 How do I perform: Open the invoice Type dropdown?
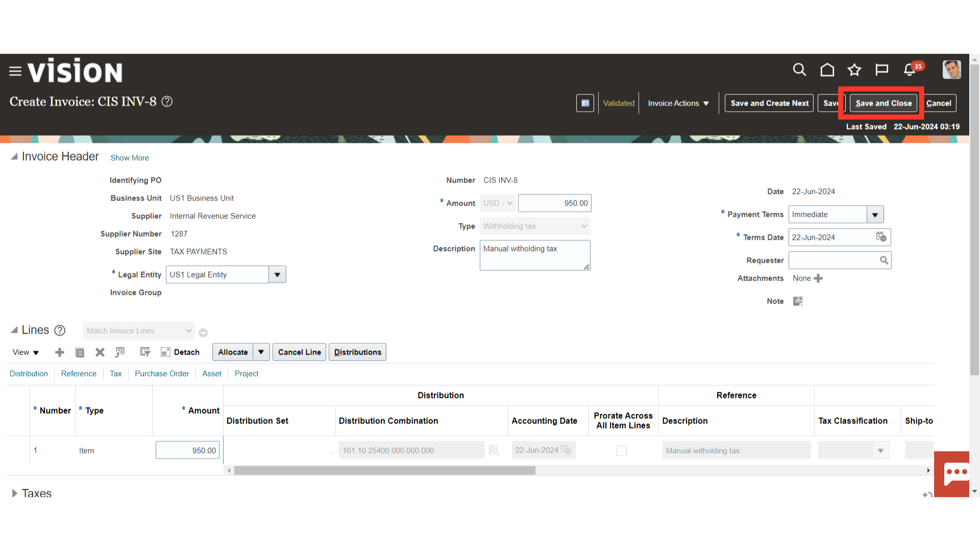tap(535, 226)
